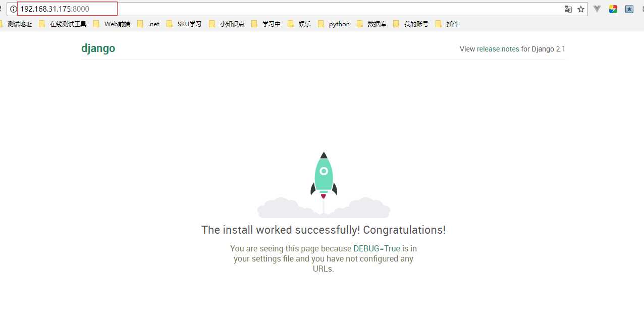Click the site information icon in address bar
The height and width of the screenshot is (315, 644).
(x=14, y=9)
